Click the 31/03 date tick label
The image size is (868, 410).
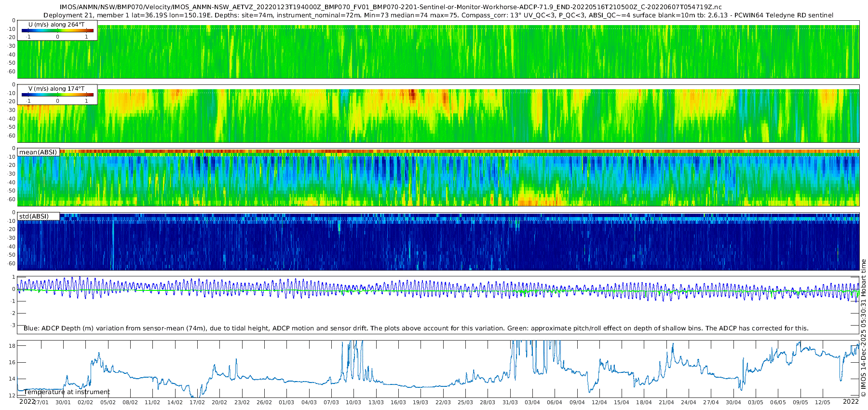pyautogui.click(x=510, y=402)
